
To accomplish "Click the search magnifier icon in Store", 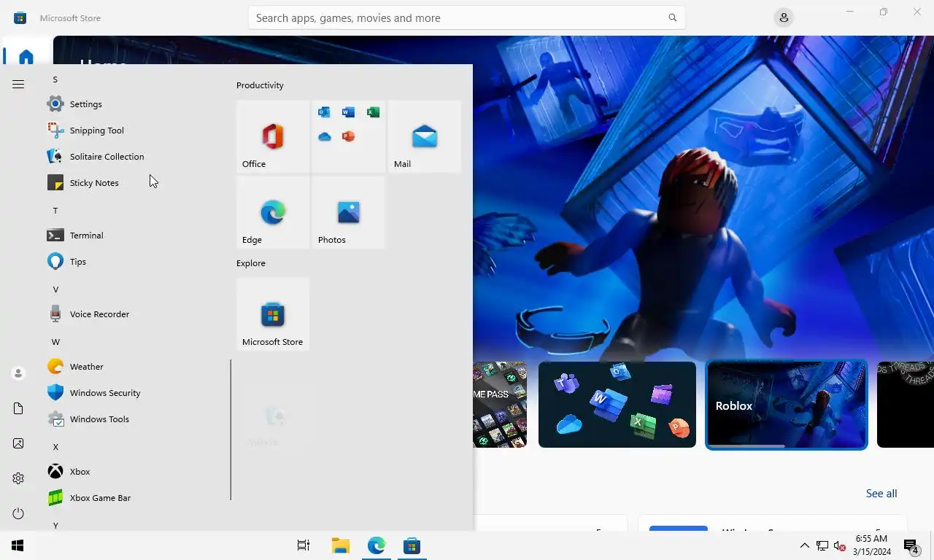I will [673, 17].
